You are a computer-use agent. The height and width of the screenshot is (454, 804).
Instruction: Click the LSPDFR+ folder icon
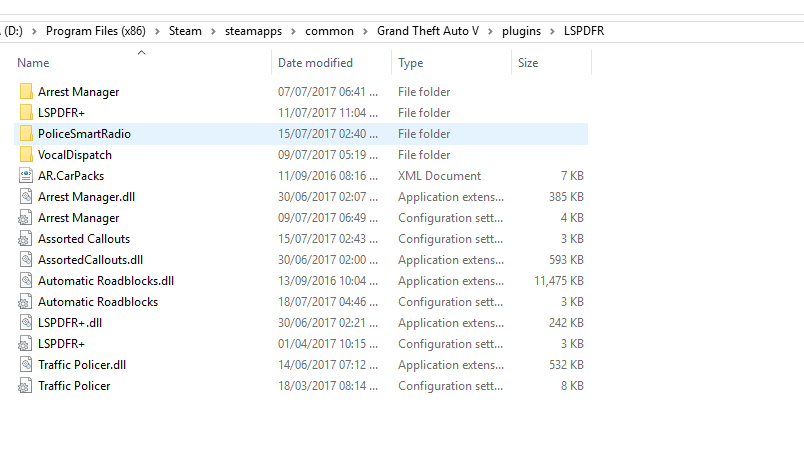[26, 112]
